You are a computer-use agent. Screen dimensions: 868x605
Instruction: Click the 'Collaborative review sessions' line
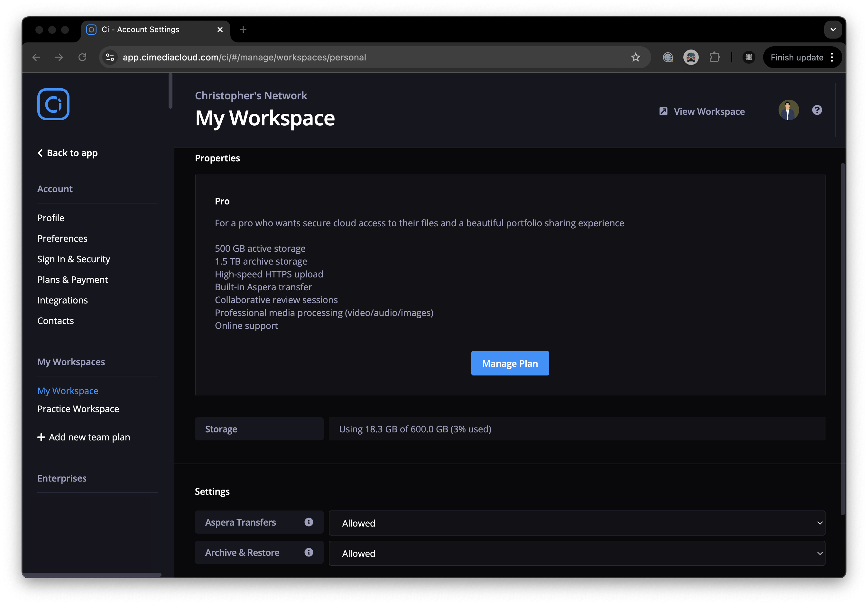click(x=276, y=300)
